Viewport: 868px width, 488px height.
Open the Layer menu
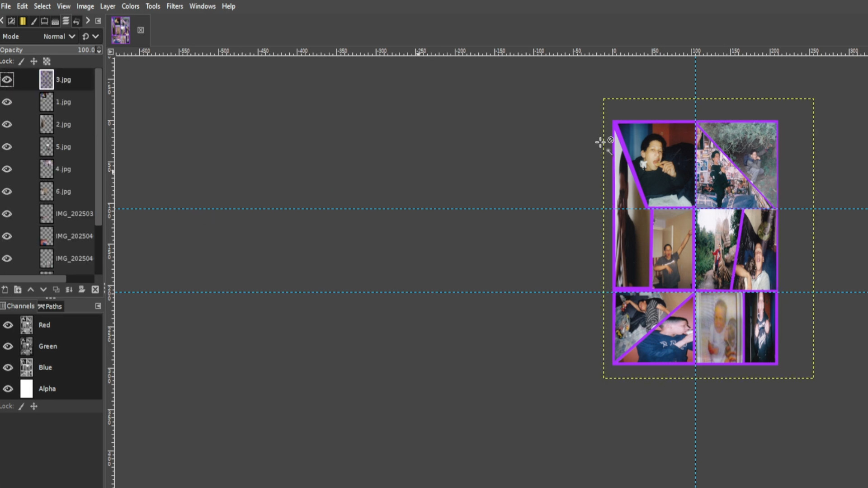(x=108, y=6)
